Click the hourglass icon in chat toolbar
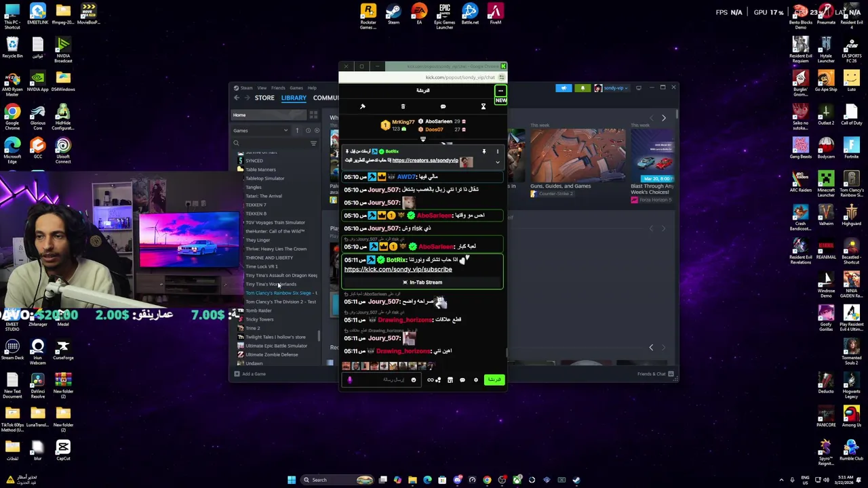868x488 pixels. tap(484, 106)
